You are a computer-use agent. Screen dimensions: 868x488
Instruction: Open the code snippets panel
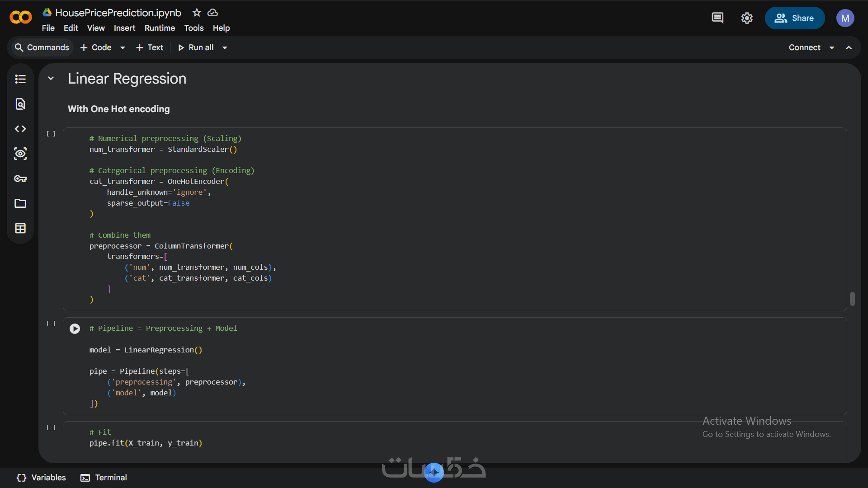point(20,129)
